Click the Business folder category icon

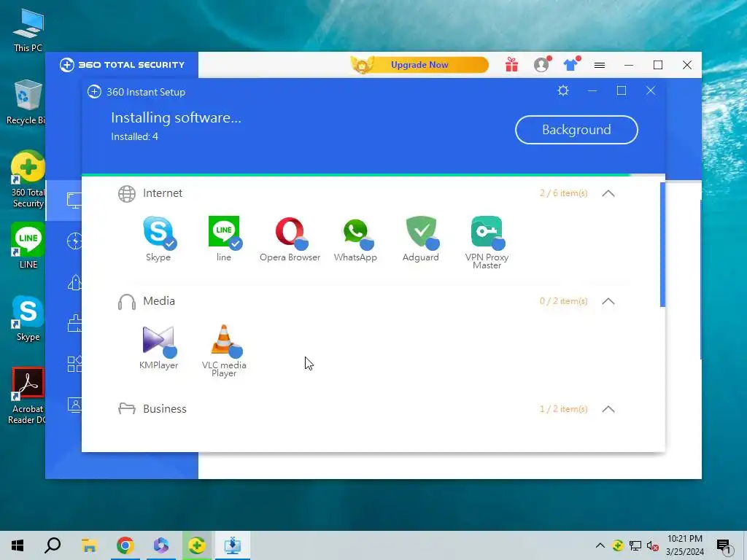127,408
